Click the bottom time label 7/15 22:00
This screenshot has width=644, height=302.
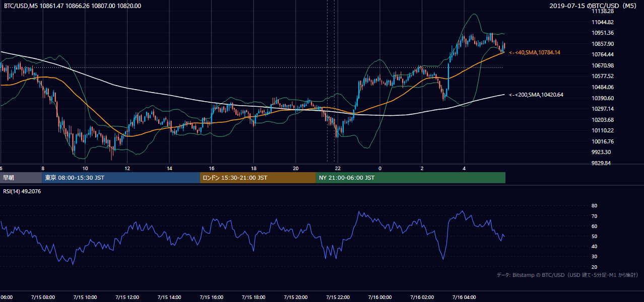(338, 297)
